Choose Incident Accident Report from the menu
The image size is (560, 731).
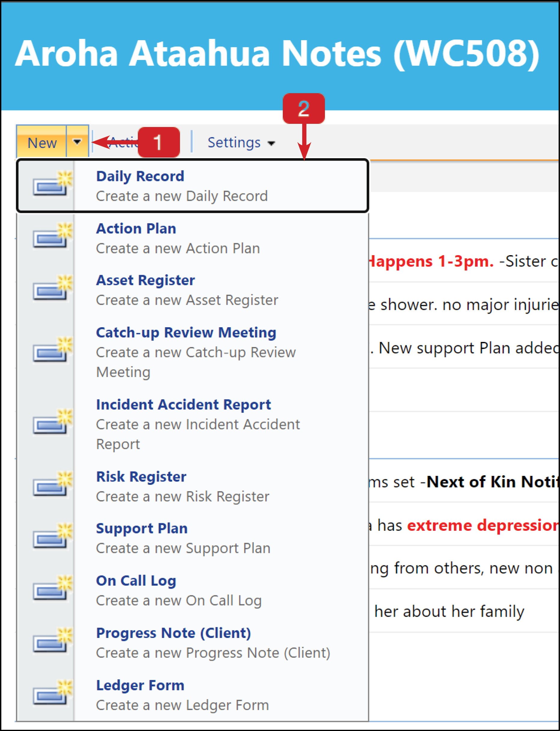(x=183, y=404)
